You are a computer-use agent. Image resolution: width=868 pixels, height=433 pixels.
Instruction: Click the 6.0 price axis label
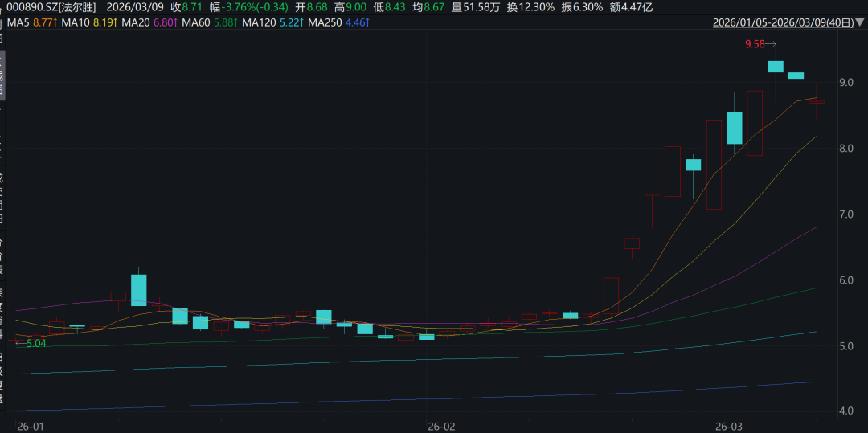pos(846,280)
